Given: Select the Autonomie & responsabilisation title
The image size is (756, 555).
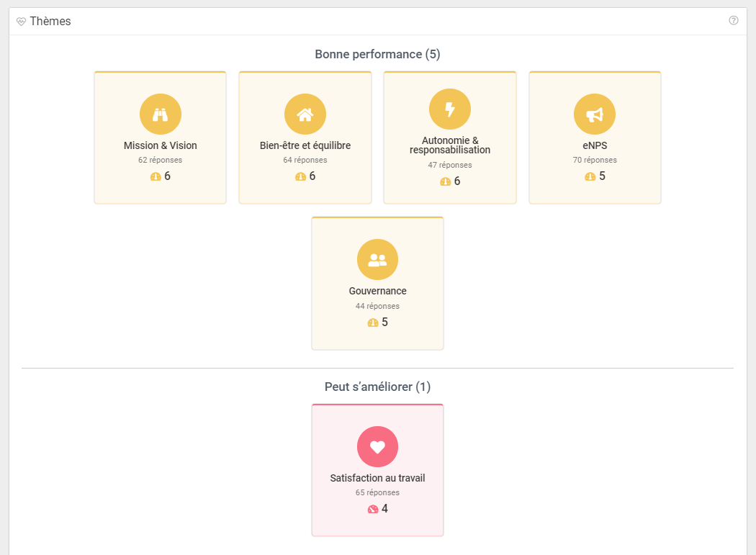Looking at the screenshot, I should [450, 145].
